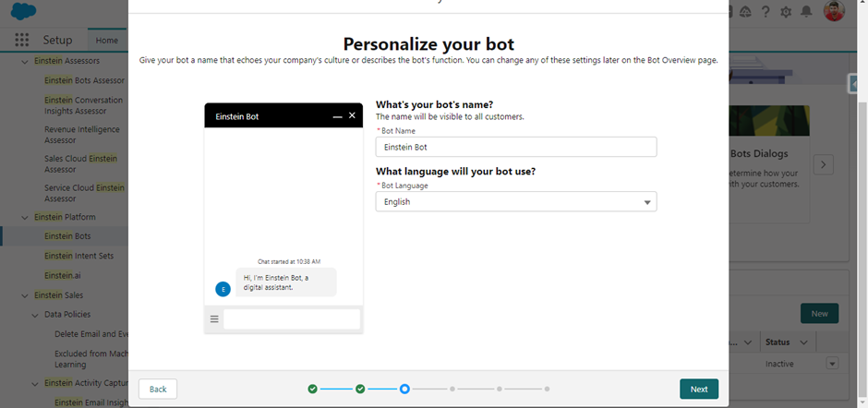The height and width of the screenshot is (408, 868).
Task: Click the Einstein Bot chat header title
Action: (237, 117)
